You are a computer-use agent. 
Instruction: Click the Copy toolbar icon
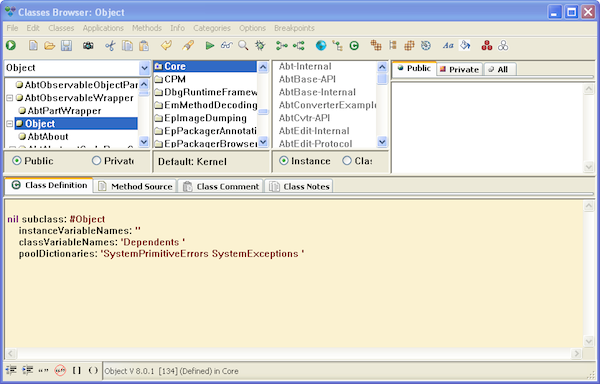pyautogui.click(x=127, y=46)
